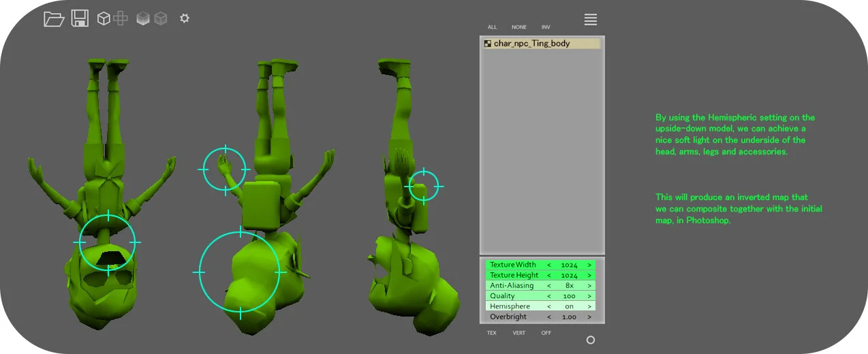868x354 pixels.
Task: Select the wireframe cube view icon
Action: (x=104, y=18)
